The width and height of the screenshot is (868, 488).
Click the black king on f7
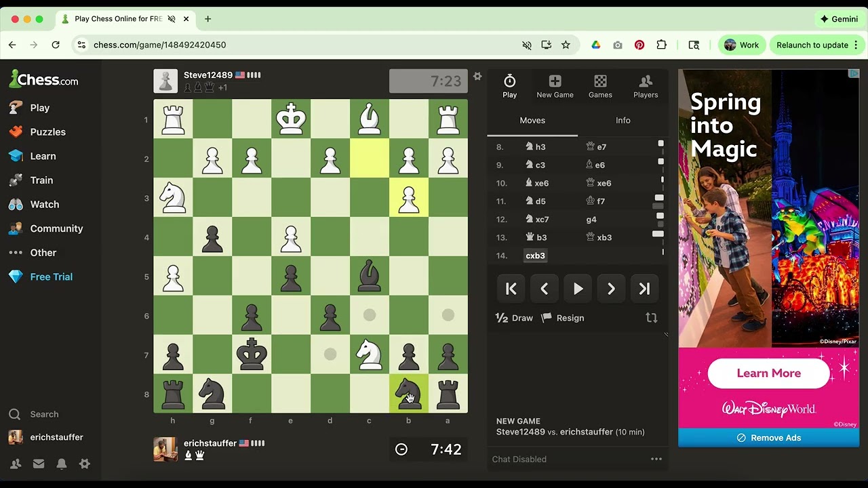252,354
